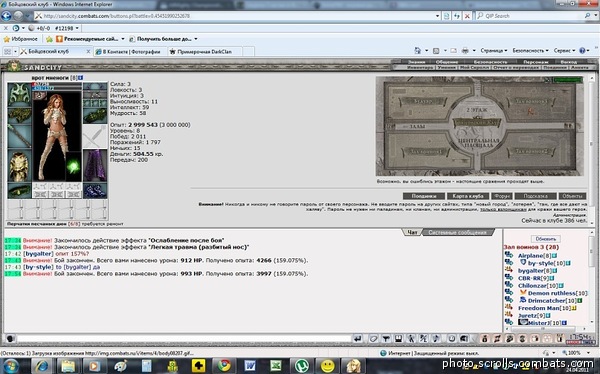Click the Windows Start button
This screenshot has width=600, height=374.
(10, 366)
